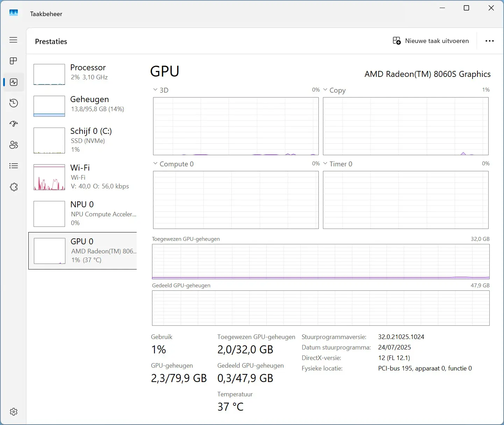The width and height of the screenshot is (504, 425).
Task: Open the three-dots more options menu
Action: pos(490,41)
